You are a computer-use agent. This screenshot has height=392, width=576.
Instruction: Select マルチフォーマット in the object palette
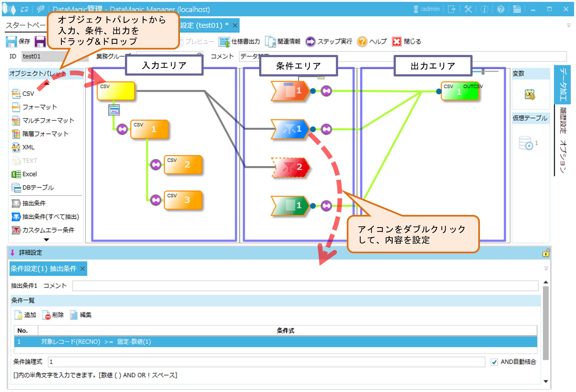tap(43, 120)
